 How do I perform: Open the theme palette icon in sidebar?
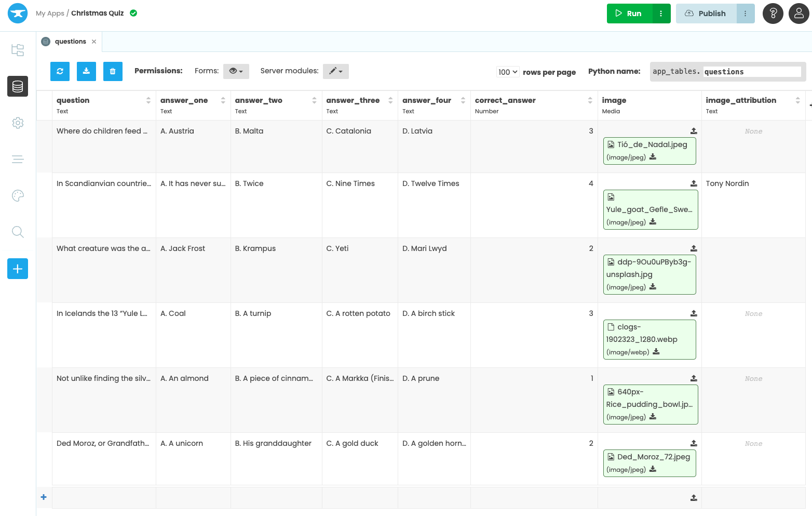(x=18, y=195)
